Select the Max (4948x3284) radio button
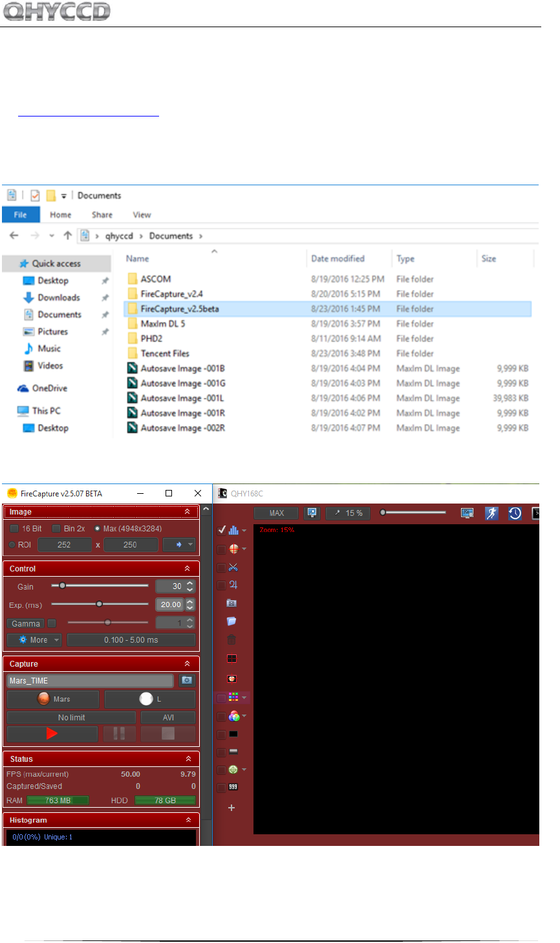This screenshot has width=560, height=943. 98,529
